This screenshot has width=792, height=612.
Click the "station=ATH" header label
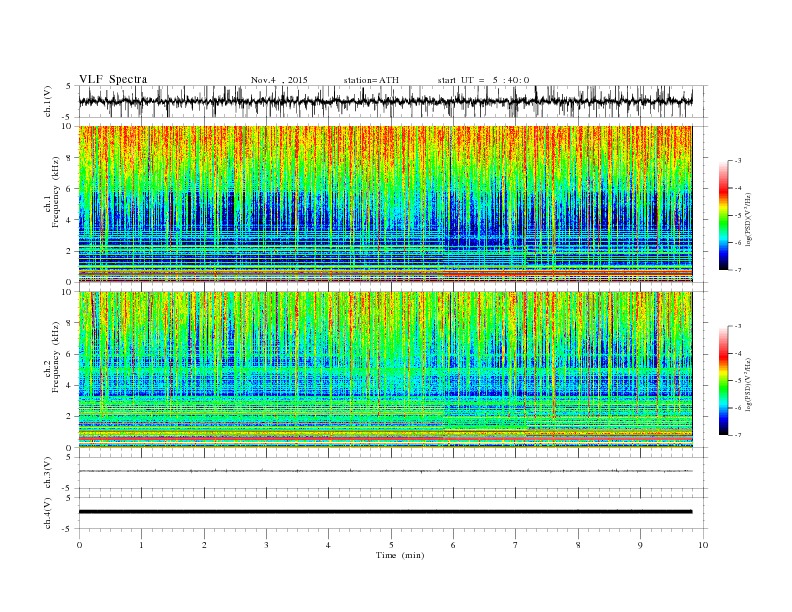(x=371, y=80)
